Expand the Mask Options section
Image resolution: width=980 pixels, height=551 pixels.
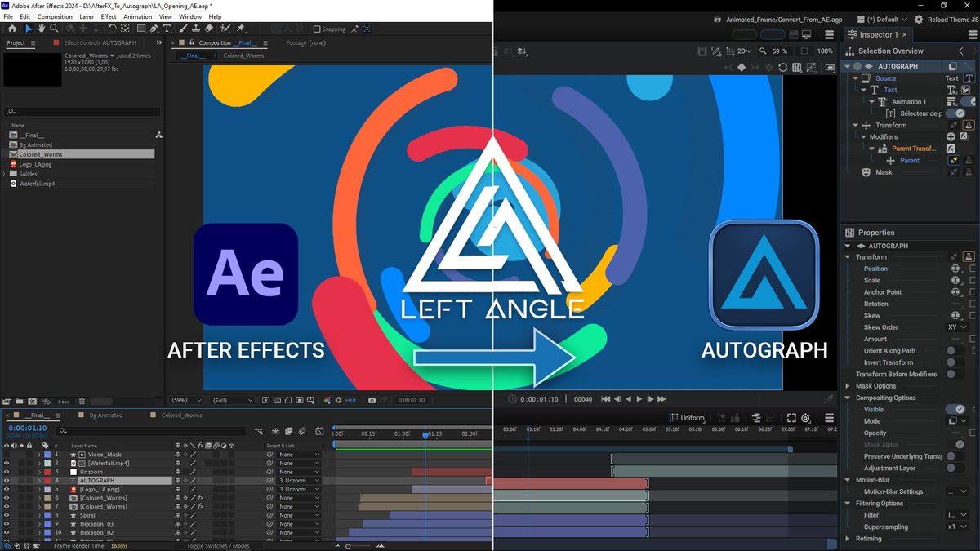tap(848, 386)
